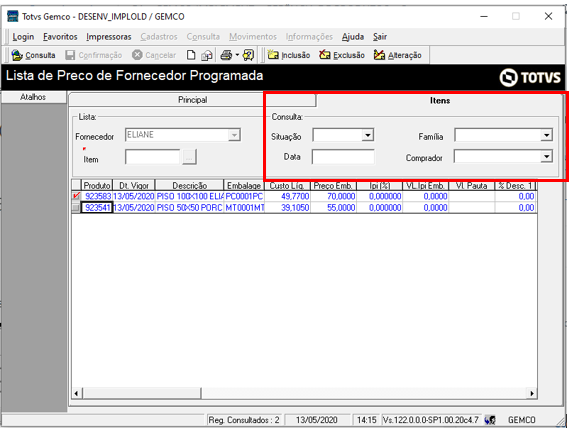The width and height of the screenshot is (569, 430).
Task: Click description PISO 100X100 ELIA
Action: [189, 196]
